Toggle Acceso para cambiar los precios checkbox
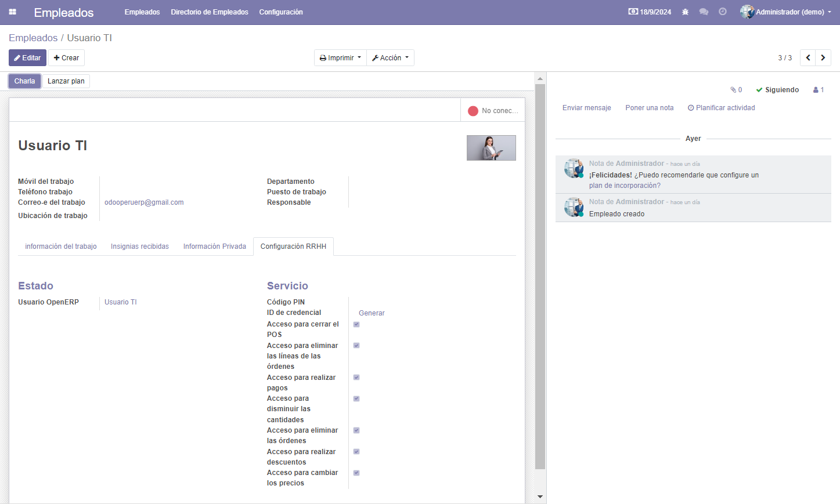 pos(356,473)
